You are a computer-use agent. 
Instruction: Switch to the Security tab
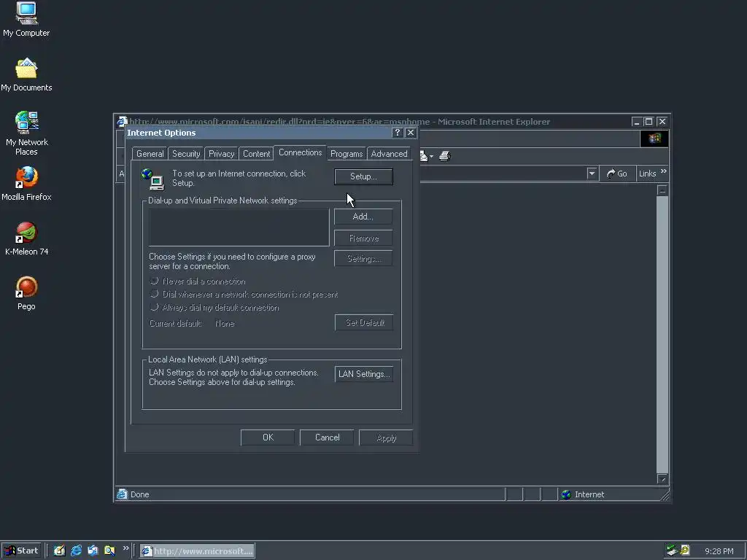186,154
